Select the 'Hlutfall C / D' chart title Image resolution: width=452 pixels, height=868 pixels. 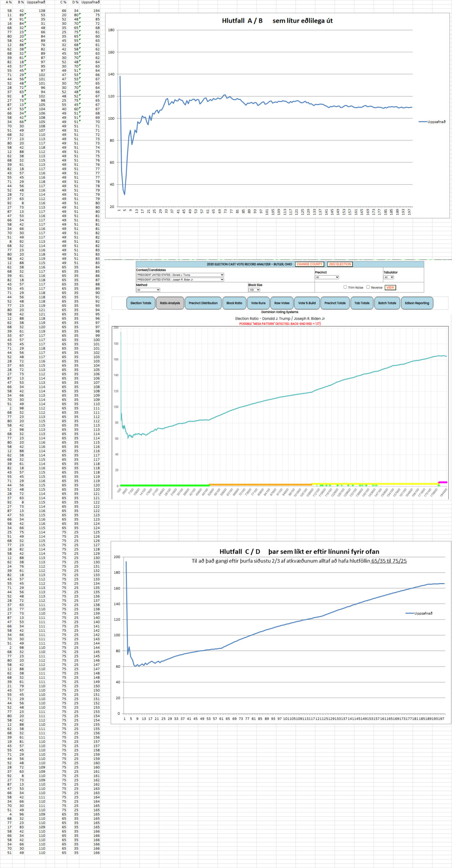click(299, 552)
